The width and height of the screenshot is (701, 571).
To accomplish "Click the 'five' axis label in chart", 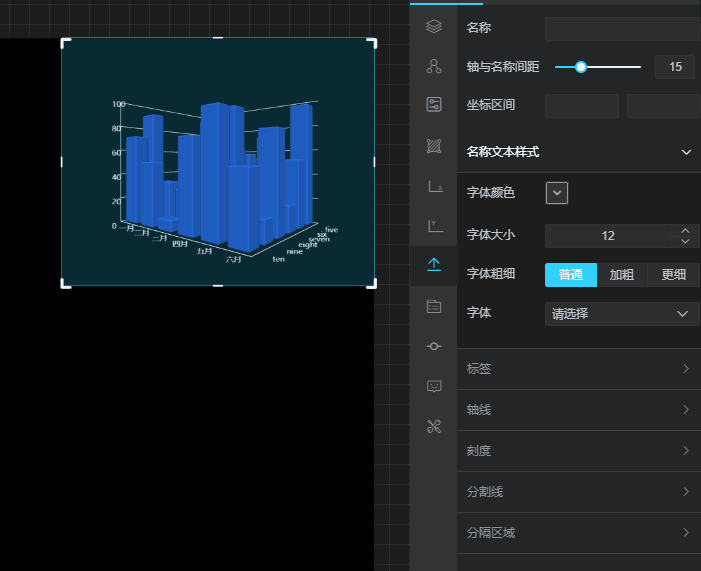I will pyautogui.click(x=332, y=229).
